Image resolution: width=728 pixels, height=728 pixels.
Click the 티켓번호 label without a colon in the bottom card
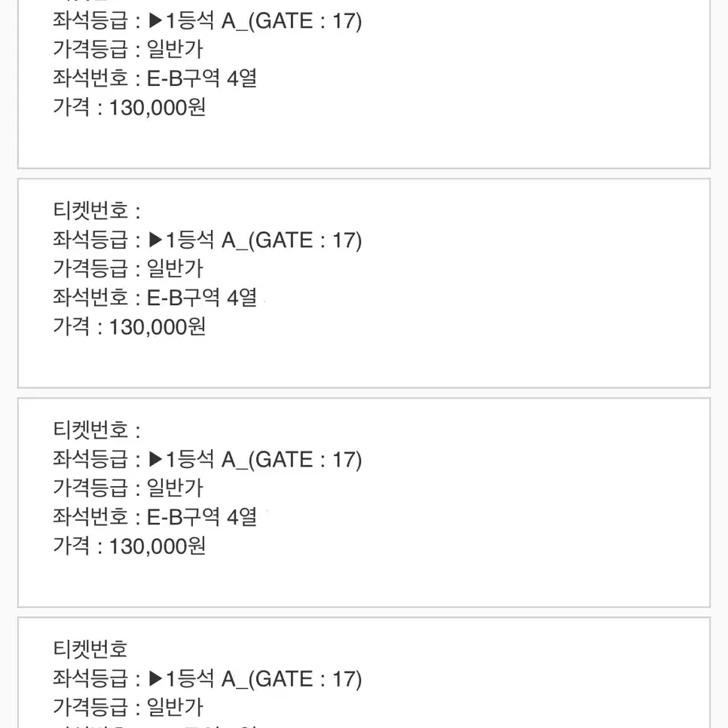90,649
